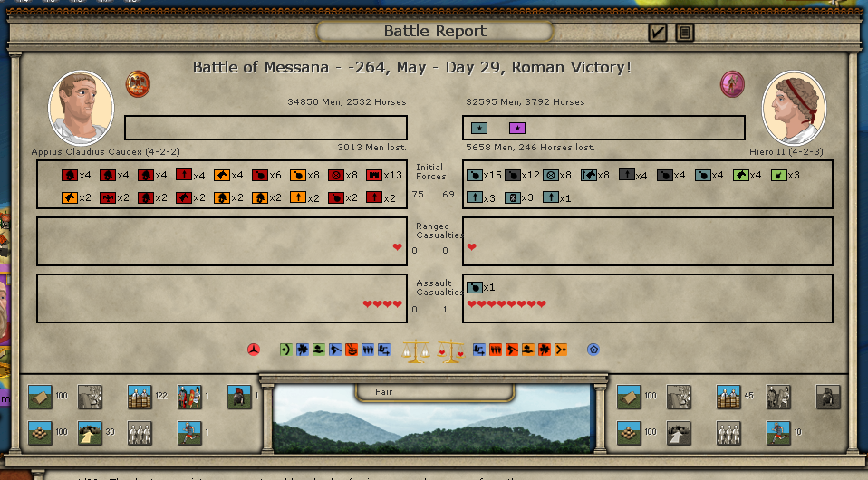Click the Fair weather label
This screenshot has width=868, height=480.
point(388,392)
